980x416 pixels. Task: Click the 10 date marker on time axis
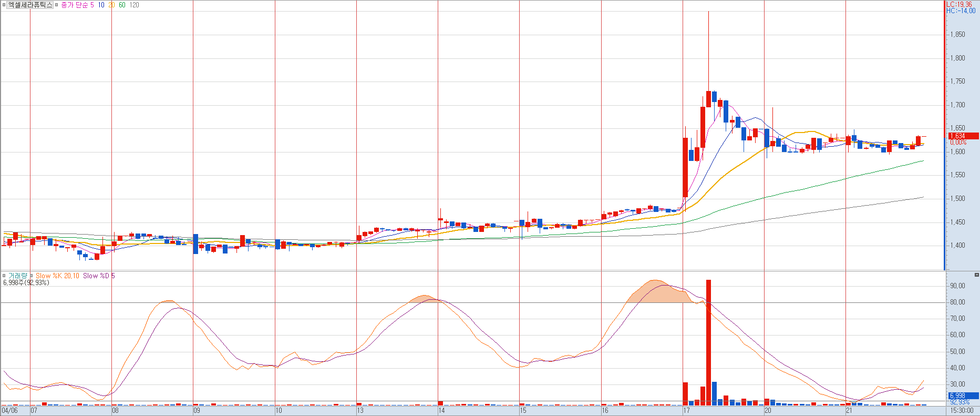[x=278, y=410]
